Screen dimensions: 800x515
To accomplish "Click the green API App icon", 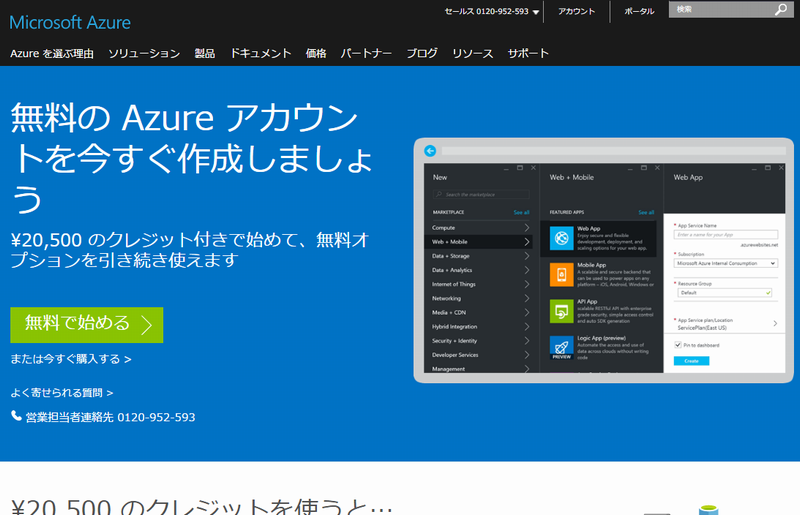I will coord(562,311).
